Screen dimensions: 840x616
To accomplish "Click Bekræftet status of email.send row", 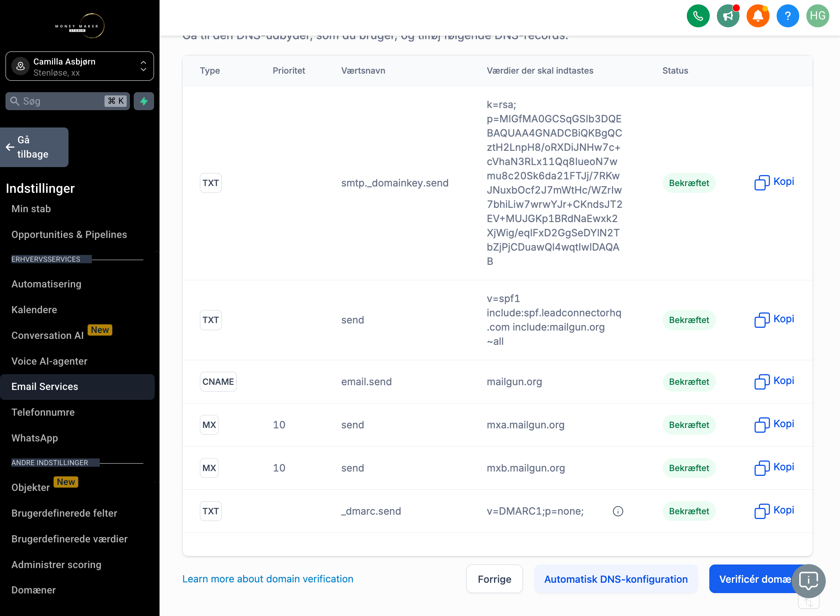I will tap(689, 382).
